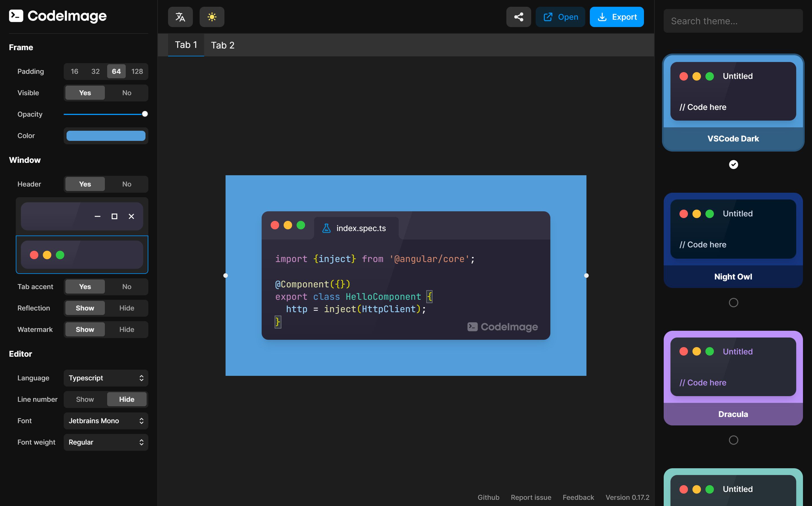Select the windowed header style with control buttons
The width and height of the screenshot is (812, 506).
pos(81,216)
